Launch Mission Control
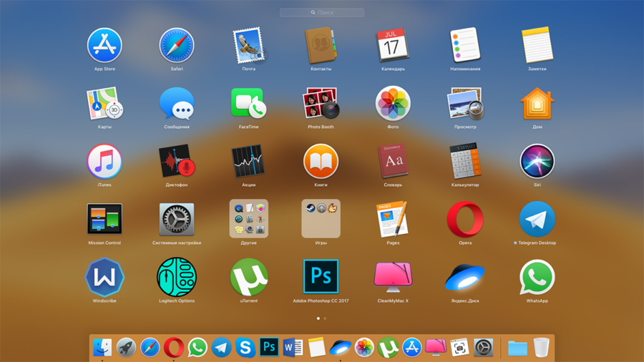The height and width of the screenshot is (362, 644). pos(104,220)
